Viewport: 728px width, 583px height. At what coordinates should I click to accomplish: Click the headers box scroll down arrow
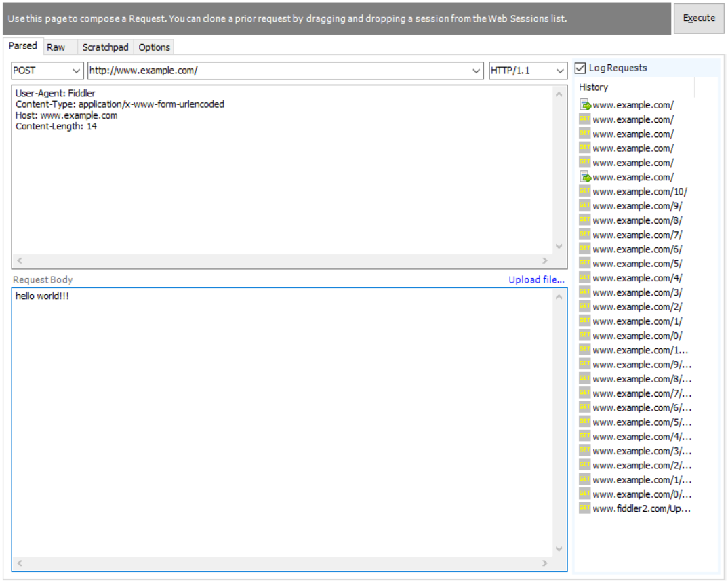[x=559, y=247]
